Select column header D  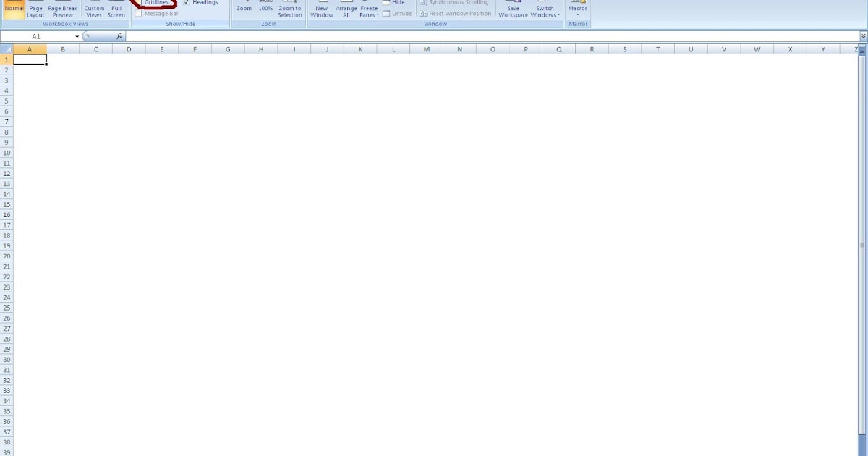click(129, 48)
